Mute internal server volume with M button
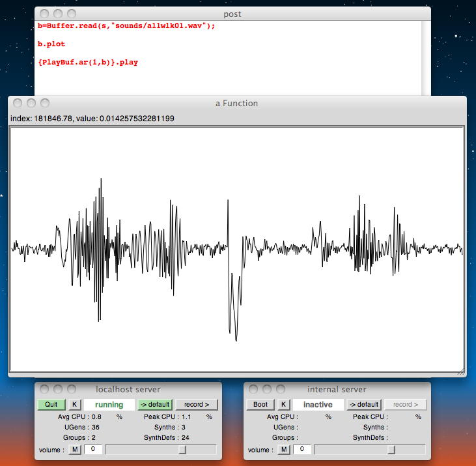This screenshot has width=476, height=466. click(x=284, y=449)
